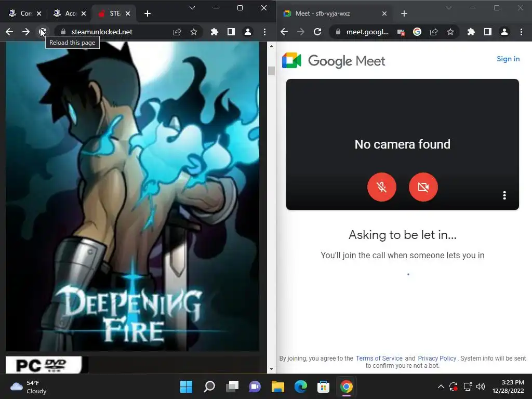Open Task View on taskbar
532x399 pixels.
tap(232, 387)
